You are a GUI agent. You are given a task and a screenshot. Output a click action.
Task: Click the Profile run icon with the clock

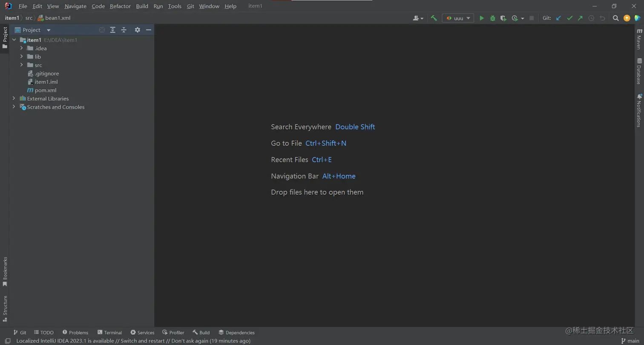[x=515, y=18]
